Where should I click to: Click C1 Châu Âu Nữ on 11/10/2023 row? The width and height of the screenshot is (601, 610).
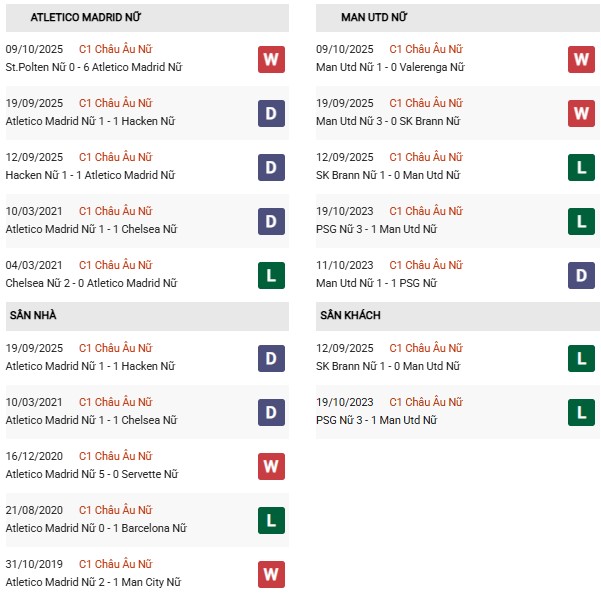click(427, 265)
